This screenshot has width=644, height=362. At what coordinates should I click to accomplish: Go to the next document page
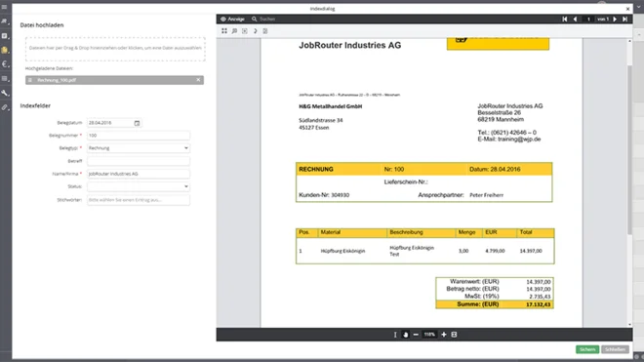(615, 19)
